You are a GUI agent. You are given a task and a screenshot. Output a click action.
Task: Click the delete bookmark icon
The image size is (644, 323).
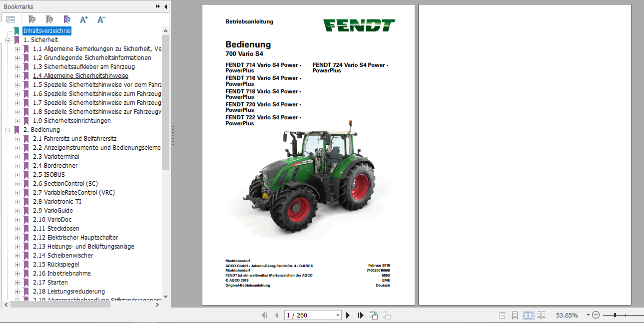coord(31,19)
